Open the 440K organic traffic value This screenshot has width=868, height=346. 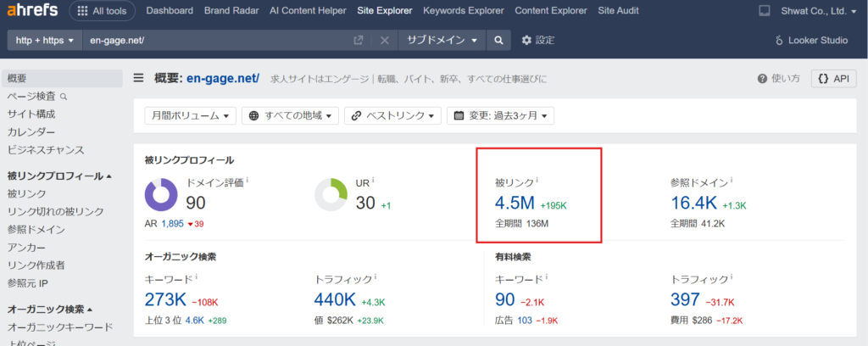click(335, 299)
